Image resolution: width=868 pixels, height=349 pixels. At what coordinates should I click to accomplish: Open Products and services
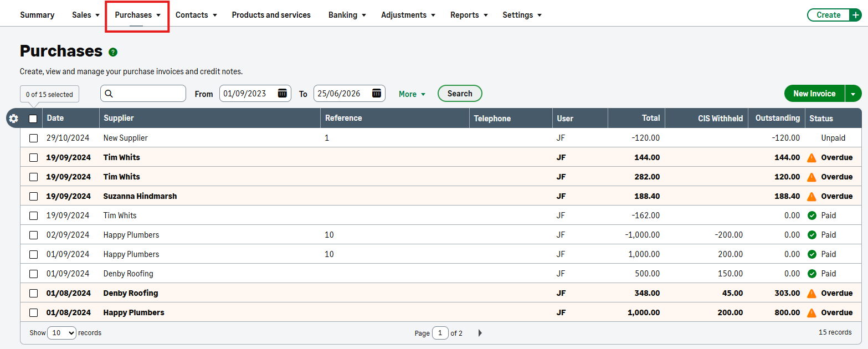271,15
